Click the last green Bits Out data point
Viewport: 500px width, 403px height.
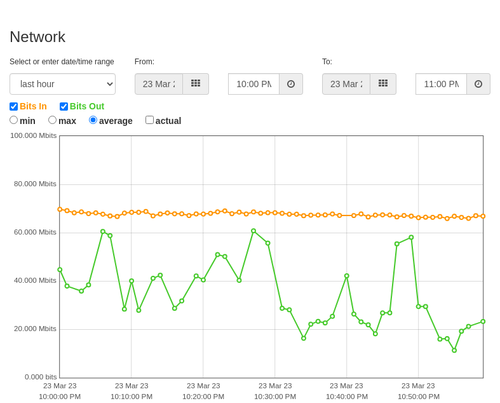483,322
